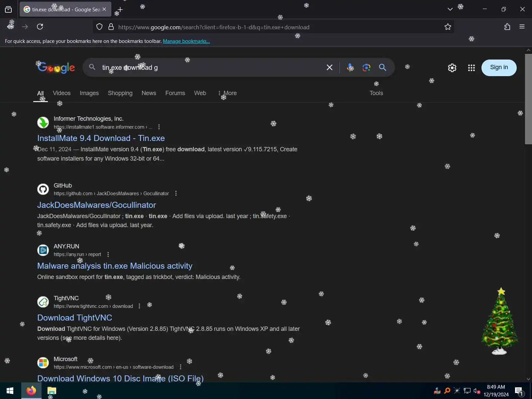Open Firefox's recent browsing tab view icon

pyautogui.click(x=8, y=9)
